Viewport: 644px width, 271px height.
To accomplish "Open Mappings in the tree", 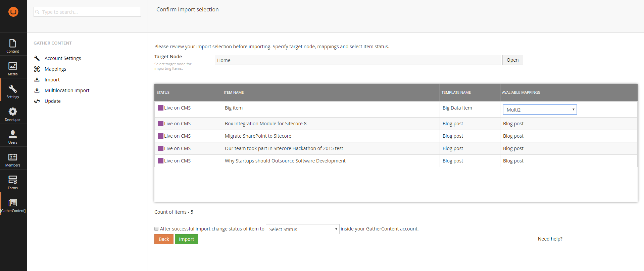I will 55,69.
